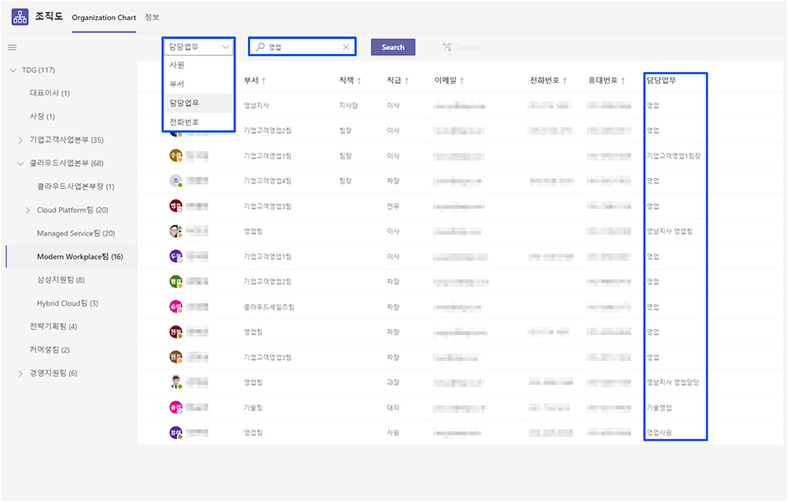Screen dimensions: 788x502
Task: Open the 담당업무 search type dropdown
Action: pos(199,47)
